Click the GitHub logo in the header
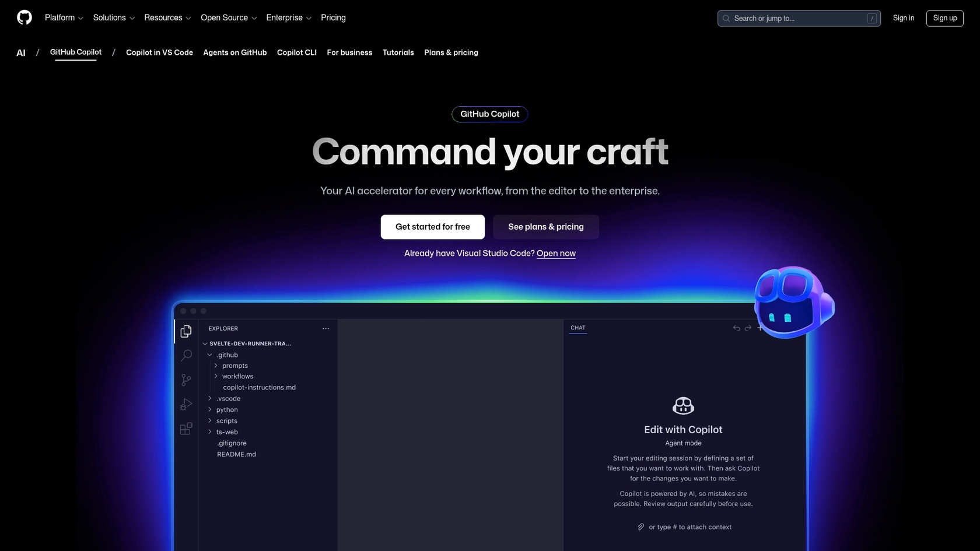 point(24,17)
